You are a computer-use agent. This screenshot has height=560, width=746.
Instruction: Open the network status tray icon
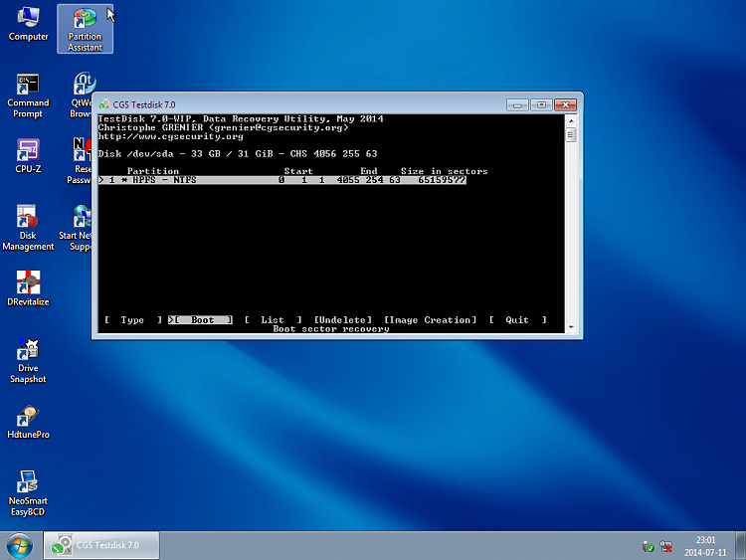coord(666,547)
